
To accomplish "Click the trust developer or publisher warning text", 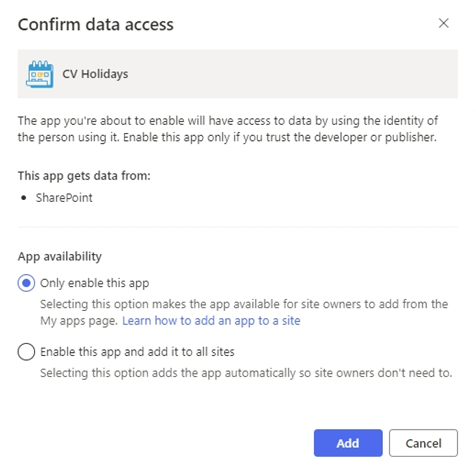I will (227, 129).
